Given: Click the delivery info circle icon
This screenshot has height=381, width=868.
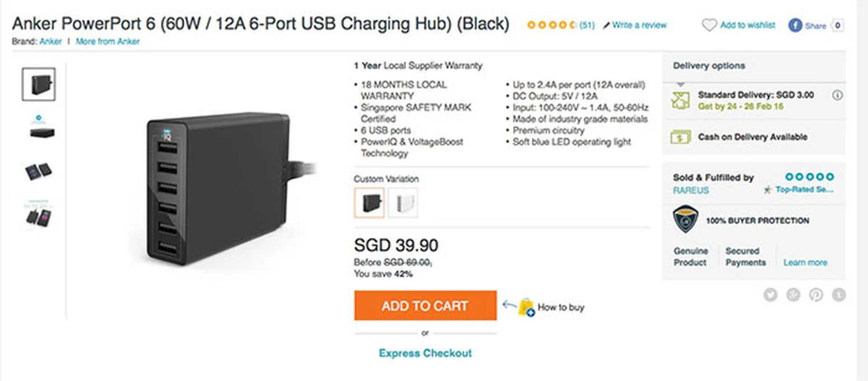Looking at the screenshot, I should click(x=837, y=95).
